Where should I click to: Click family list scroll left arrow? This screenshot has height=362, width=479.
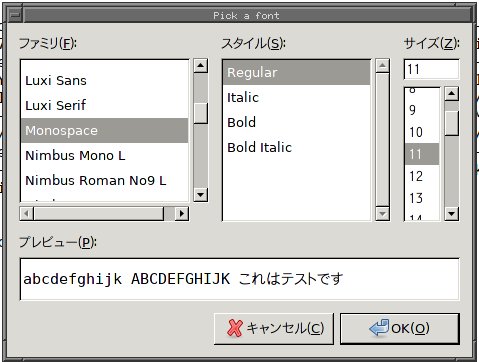click(27, 213)
